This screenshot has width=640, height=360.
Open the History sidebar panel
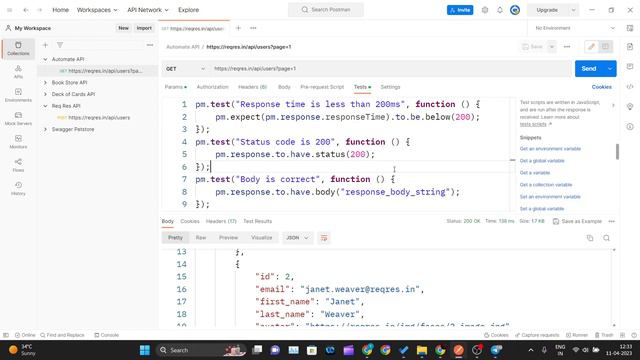(18, 188)
